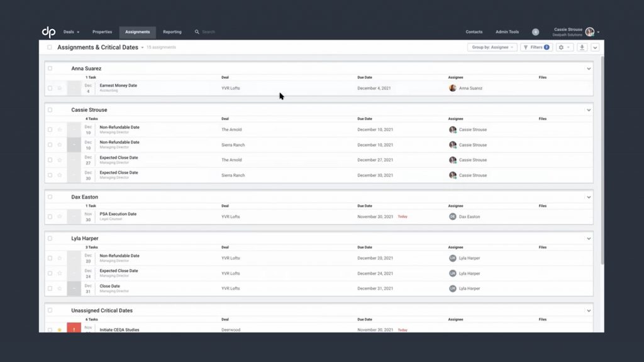Open the PSA Execution Date task

pyautogui.click(x=118, y=214)
